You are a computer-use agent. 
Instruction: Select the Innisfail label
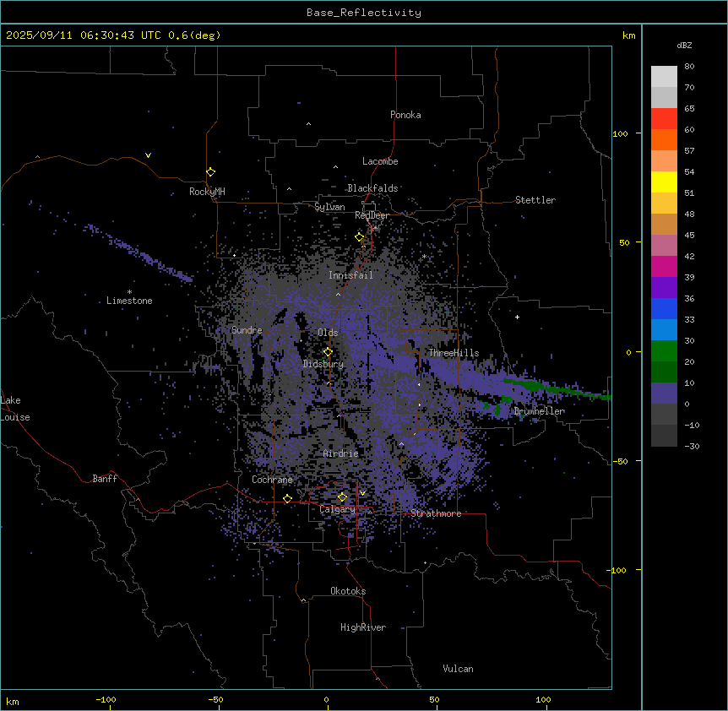click(350, 275)
